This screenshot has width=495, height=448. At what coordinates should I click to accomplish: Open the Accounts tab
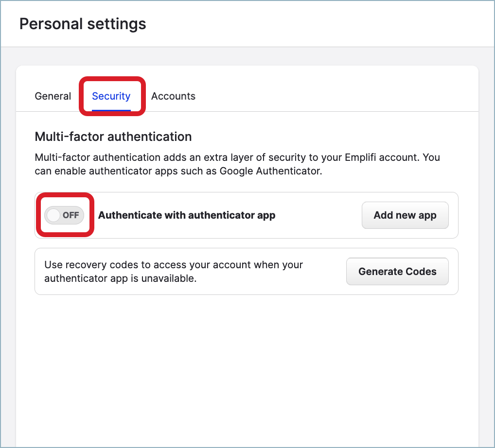click(173, 96)
